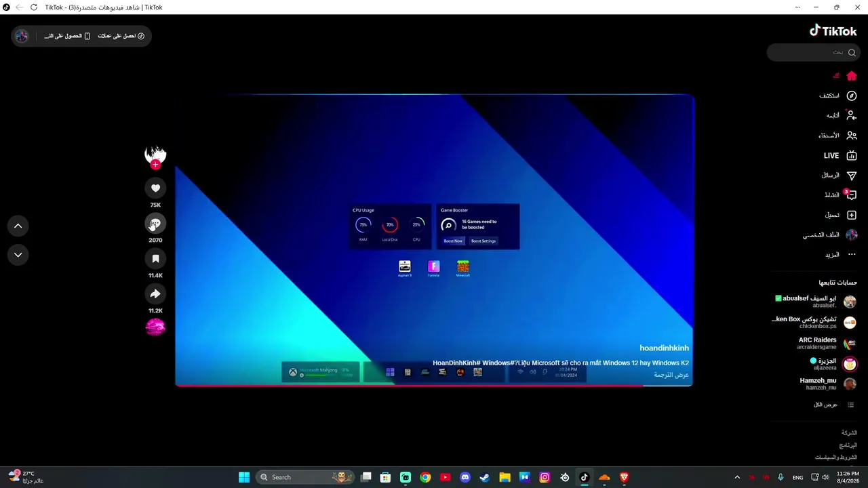Viewport: 868px width, 488px height.
Task: Click the #HoanDinhKinh hashtag in caption
Action: click(456, 363)
